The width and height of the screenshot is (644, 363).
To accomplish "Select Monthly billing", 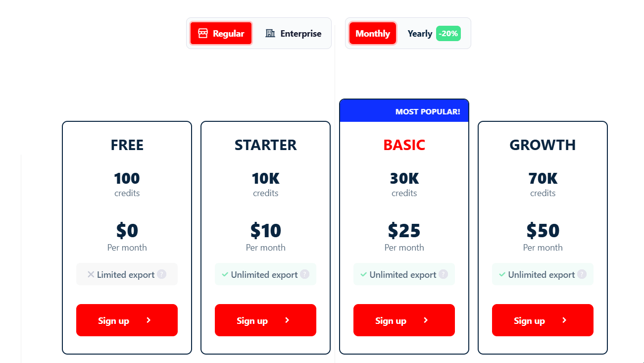I will (372, 33).
